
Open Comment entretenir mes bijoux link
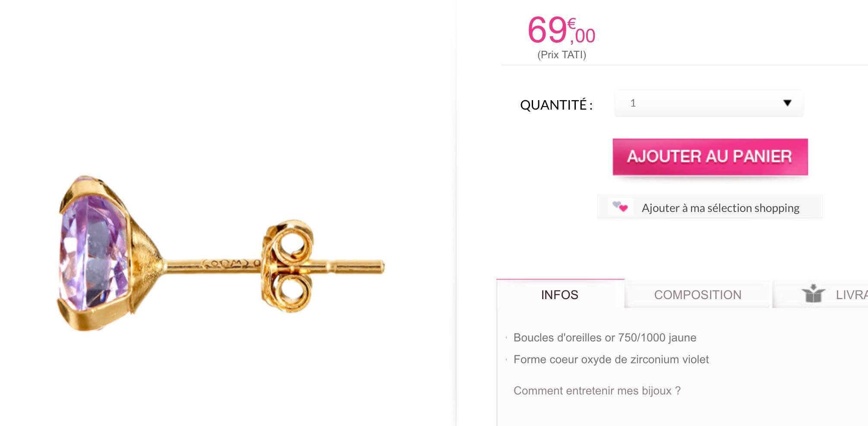click(597, 391)
